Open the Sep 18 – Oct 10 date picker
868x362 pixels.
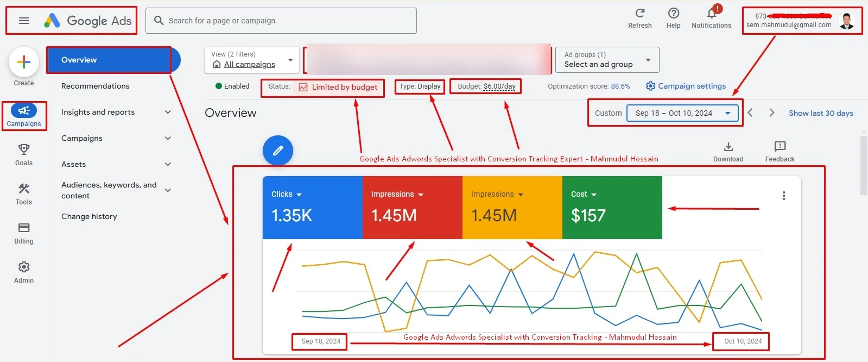[683, 113]
